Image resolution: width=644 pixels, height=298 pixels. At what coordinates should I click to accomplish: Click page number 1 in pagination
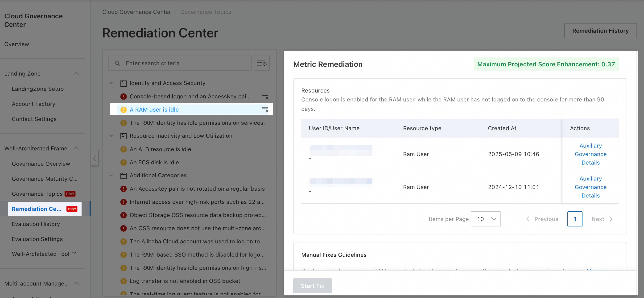click(x=574, y=219)
